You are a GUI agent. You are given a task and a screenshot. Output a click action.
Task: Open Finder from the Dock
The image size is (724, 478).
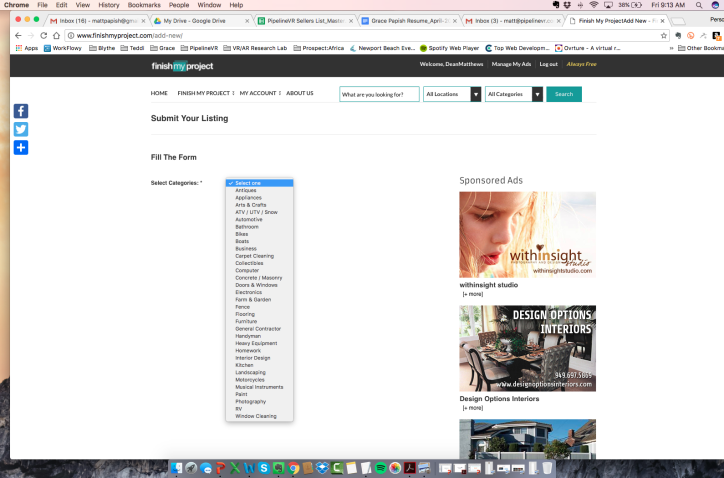tap(178, 468)
